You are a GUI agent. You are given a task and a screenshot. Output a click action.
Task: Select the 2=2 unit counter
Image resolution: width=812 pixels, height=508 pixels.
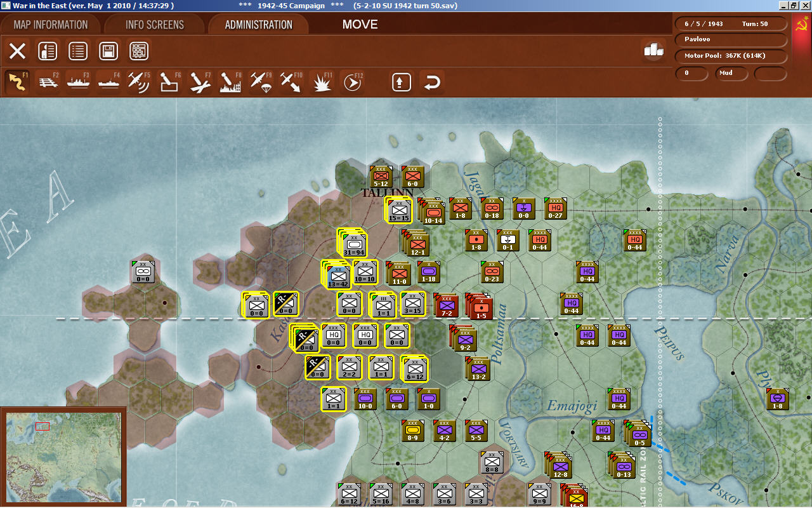349,367
